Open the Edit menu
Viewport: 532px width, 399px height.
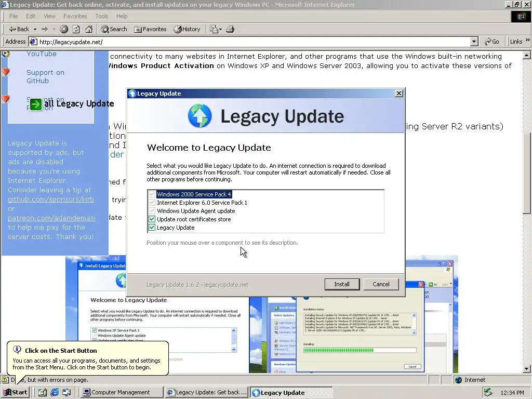(31, 16)
